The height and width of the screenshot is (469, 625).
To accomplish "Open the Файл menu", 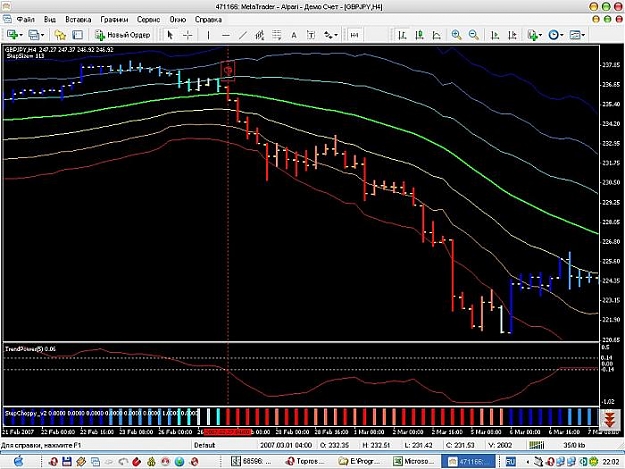I will click(26, 19).
